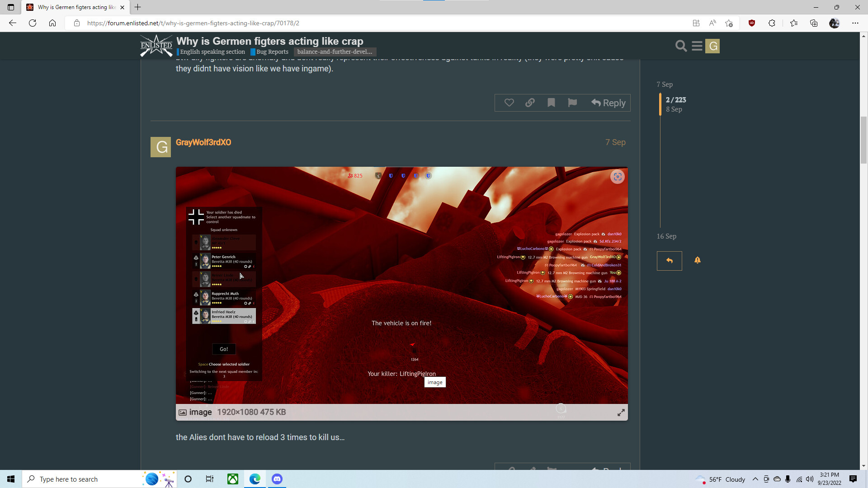Toggle topic notification bell icon

tap(698, 260)
